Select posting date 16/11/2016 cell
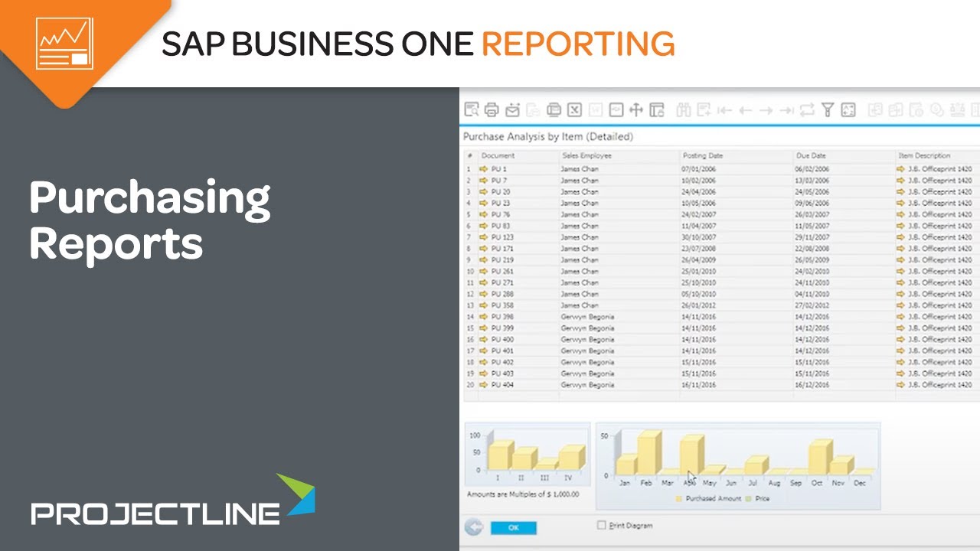Screen dimensions: 980x551 737,385
